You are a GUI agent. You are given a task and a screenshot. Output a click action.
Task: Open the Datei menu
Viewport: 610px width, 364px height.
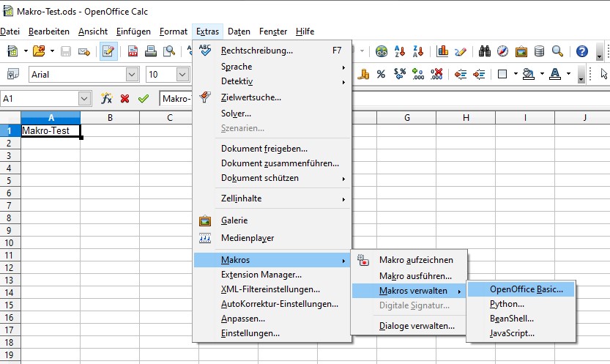point(10,31)
